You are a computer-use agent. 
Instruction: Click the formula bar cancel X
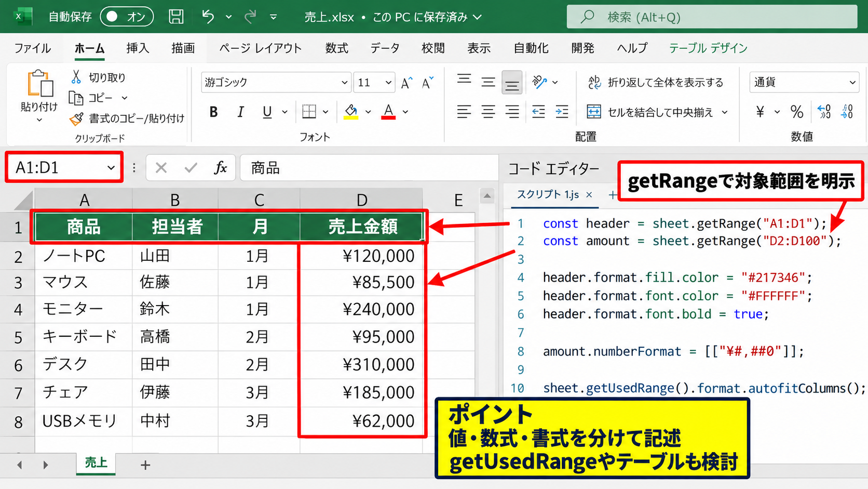click(161, 168)
